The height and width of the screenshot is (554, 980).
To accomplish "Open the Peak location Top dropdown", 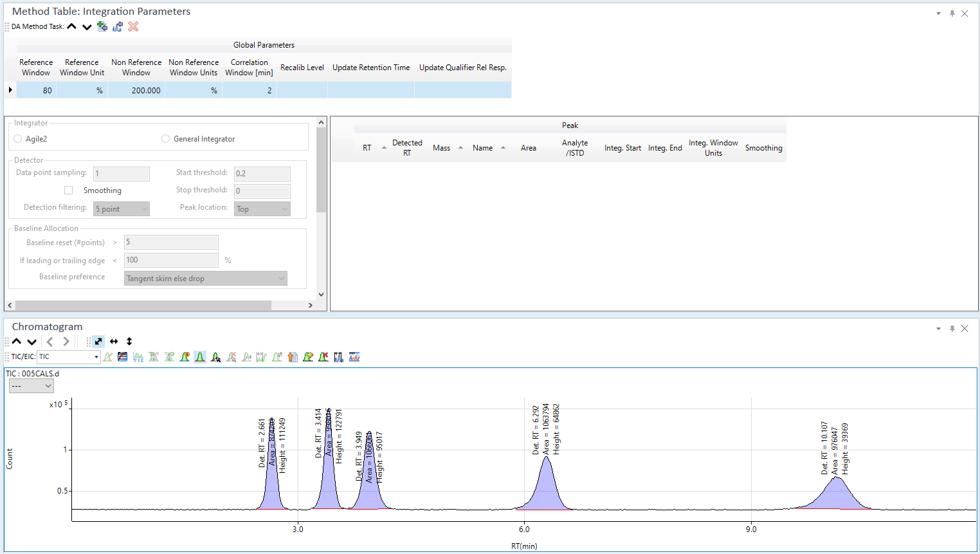I will pyautogui.click(x=262, y=209).
